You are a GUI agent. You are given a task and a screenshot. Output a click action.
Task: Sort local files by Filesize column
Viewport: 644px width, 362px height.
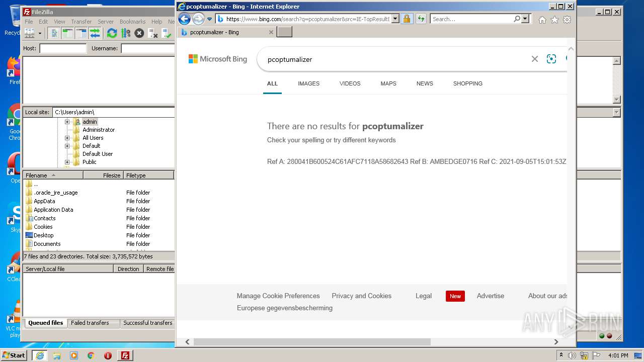click(104, 175)
